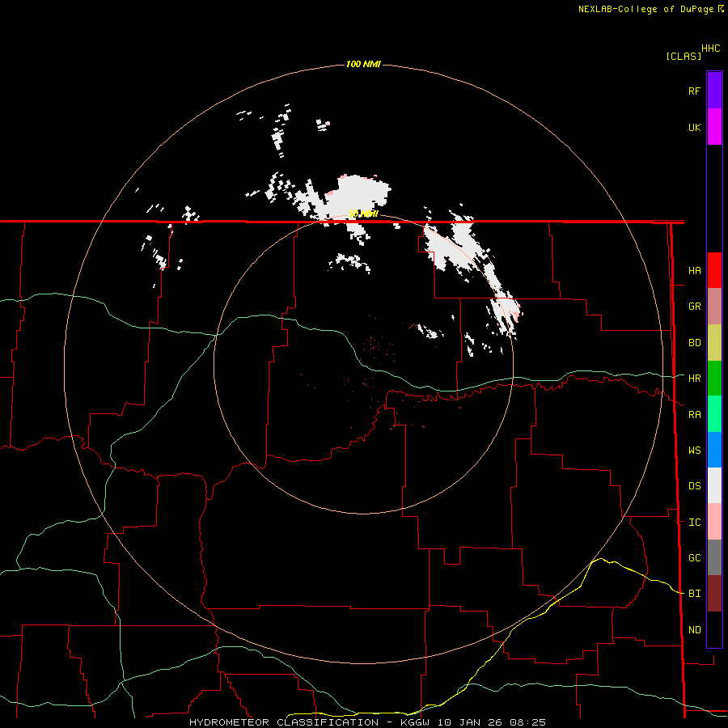Click the RF purple legend swatch
The image size is (728, 728).
click(x=714, y=91)
